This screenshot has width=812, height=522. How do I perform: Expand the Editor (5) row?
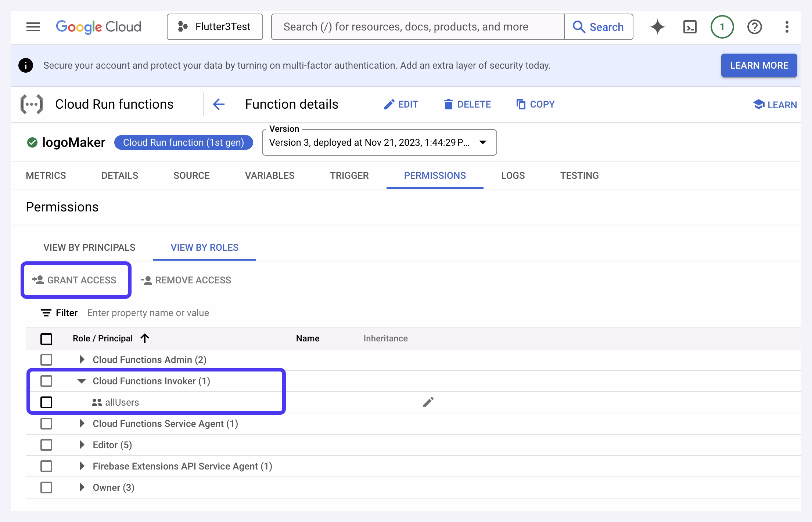(x=82, y=445)
